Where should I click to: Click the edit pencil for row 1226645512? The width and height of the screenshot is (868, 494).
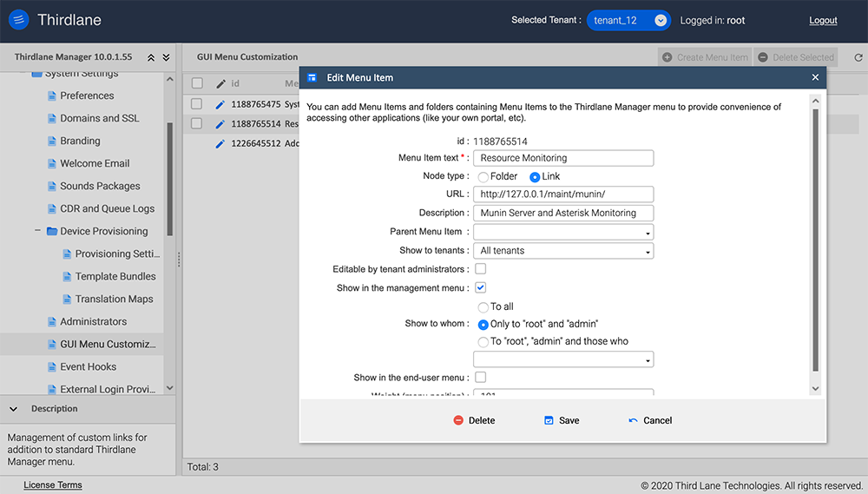coord(220,144)
